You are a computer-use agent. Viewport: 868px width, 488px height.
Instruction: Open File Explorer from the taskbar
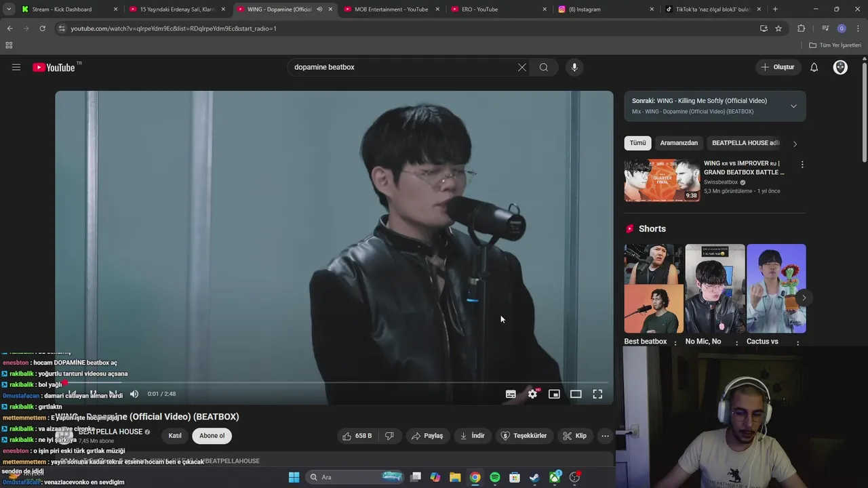[455, 477]
